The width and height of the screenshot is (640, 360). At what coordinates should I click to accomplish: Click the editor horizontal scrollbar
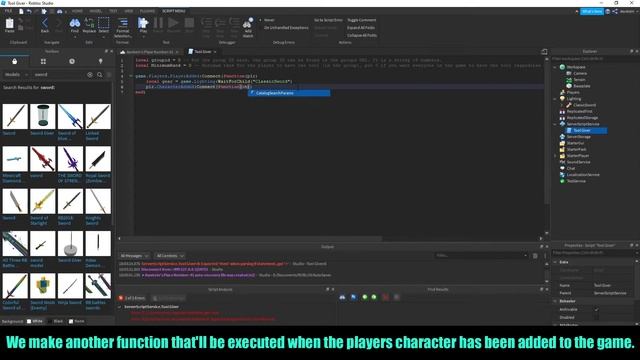tap(252, 238)
